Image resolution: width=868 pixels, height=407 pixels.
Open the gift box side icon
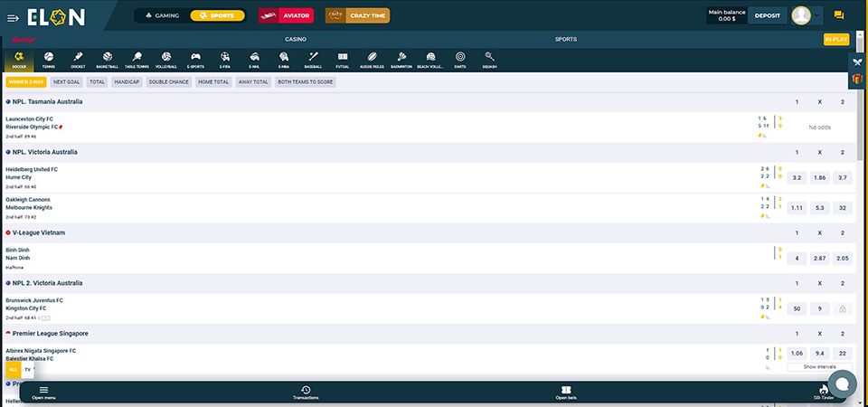858,80
